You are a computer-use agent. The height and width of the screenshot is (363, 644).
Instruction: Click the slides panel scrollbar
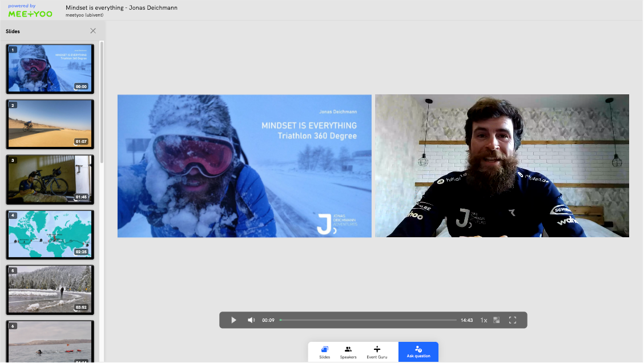(102, 103)
